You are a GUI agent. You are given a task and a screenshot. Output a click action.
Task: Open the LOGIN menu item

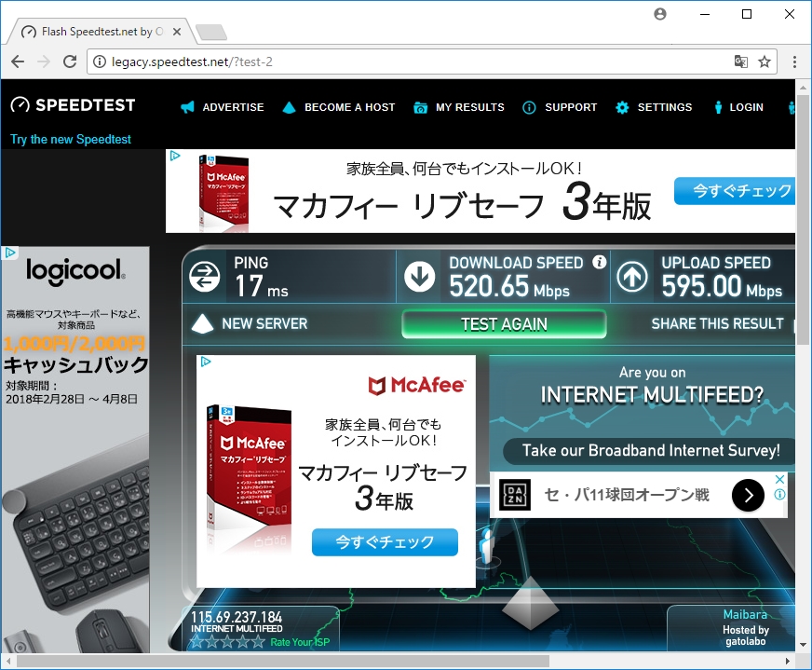pyautogui.click(x=746, y=107)
